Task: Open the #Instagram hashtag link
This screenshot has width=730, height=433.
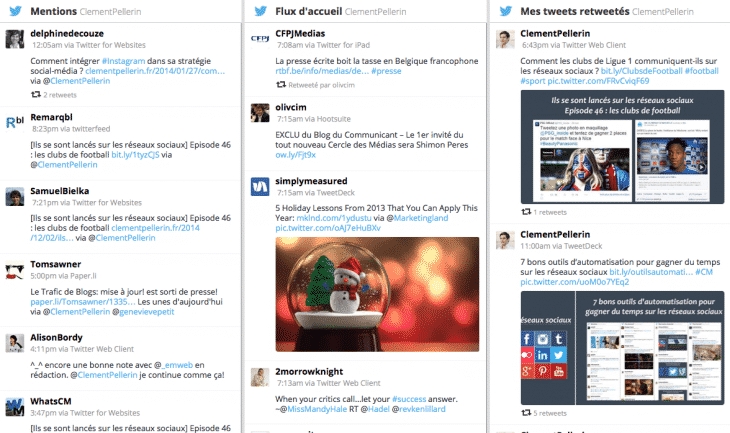Action: pos(101,61)
